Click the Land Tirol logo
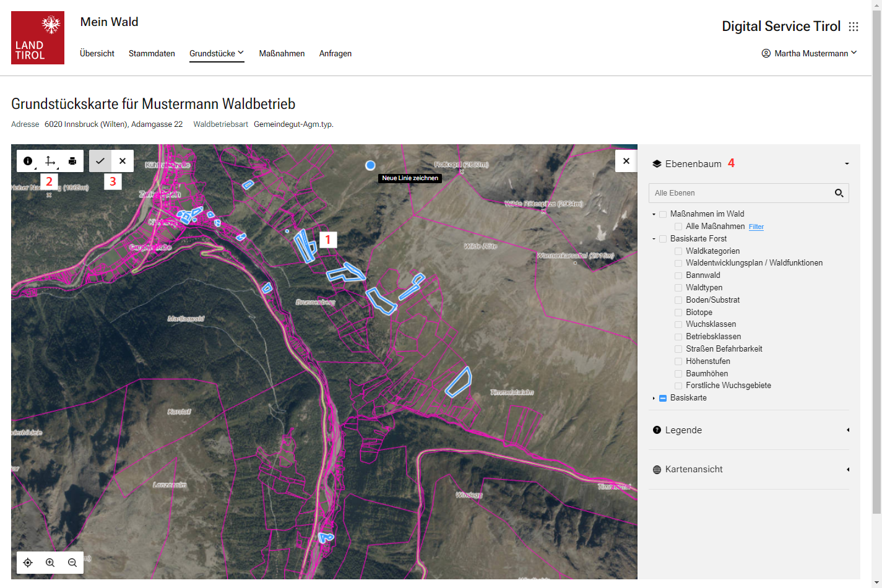This screenshot has width=882, height=588. (38, 38)
